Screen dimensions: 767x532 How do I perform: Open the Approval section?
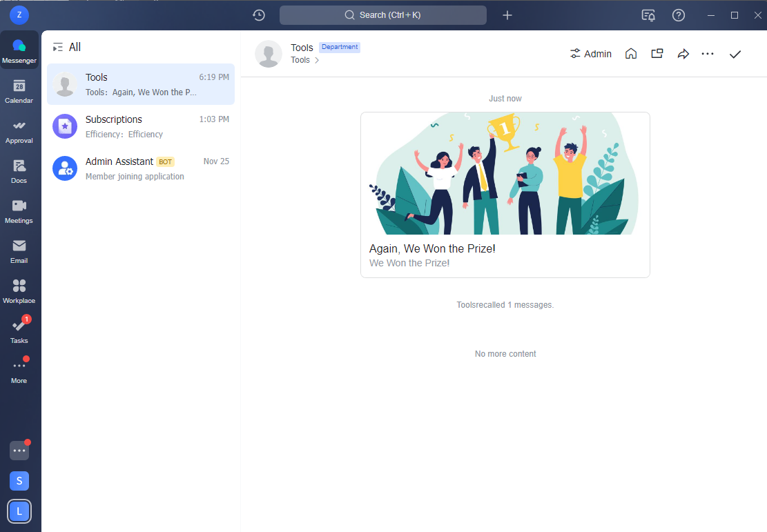tap(19, 130)
